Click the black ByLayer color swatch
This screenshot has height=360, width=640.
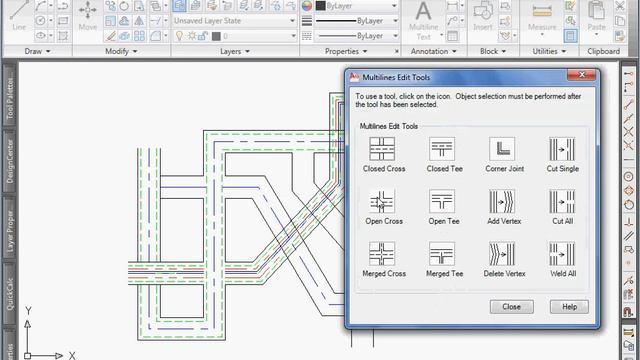(x=321, y=6)
